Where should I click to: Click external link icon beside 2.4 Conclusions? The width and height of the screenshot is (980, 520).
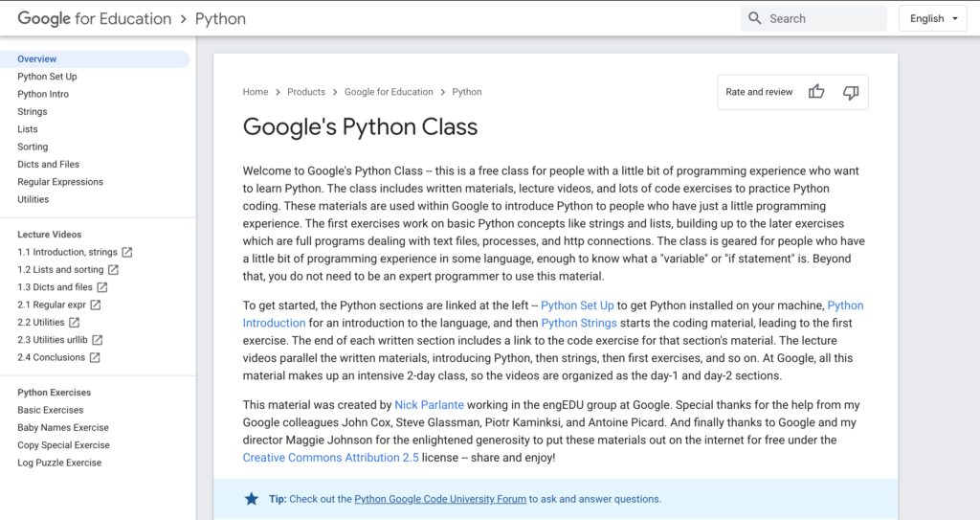click(95, 357)
